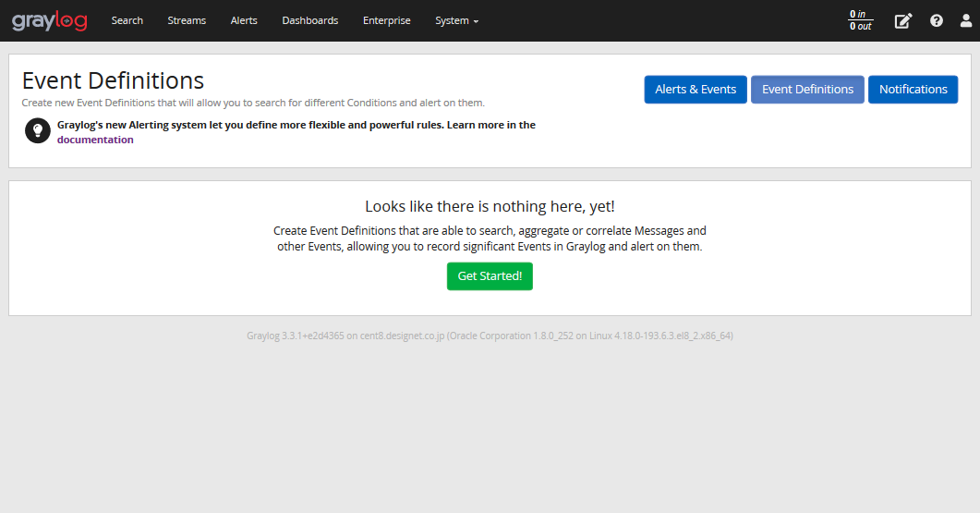
Task: Open the Notifications button
Action: pyautogui.click(x=913, y=90)
